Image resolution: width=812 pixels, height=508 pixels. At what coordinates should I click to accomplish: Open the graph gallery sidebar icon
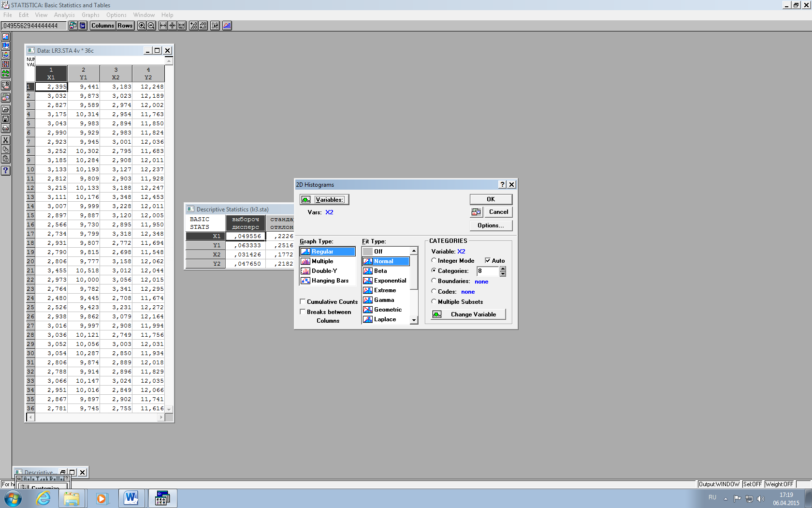tap(6, 97)
